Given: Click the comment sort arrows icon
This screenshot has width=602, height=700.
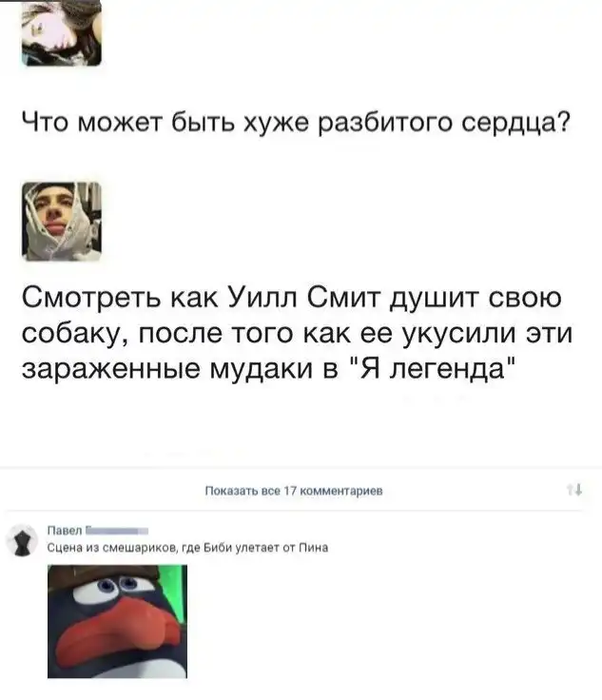Looking at the screenshot, I should 574,490.
